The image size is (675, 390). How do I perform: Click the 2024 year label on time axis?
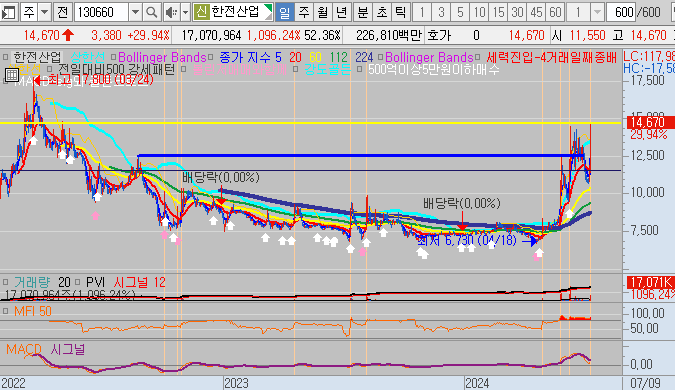pos(477,383)
